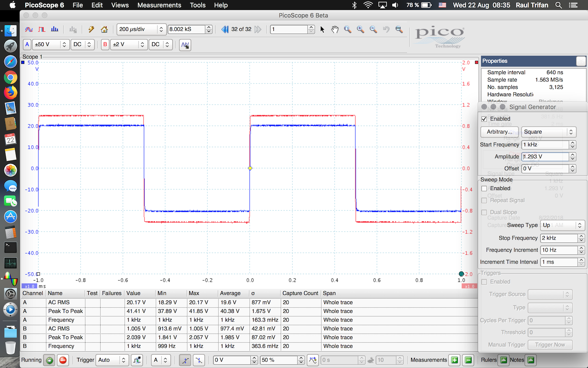588x368 pixels.
Task: Click the Start Frequency 1 kHz field
Action: click(545, 145)
